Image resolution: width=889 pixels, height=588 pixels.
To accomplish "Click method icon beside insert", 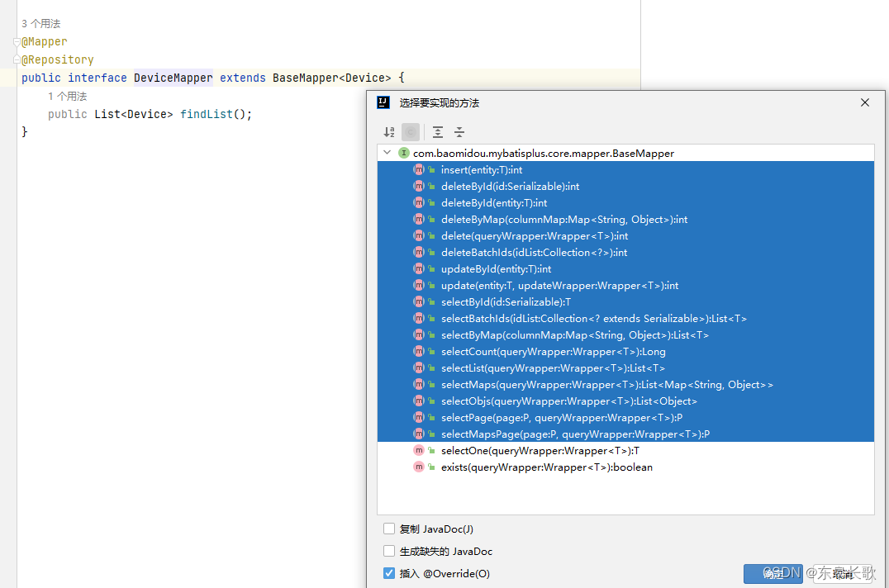I will point(418,169).
